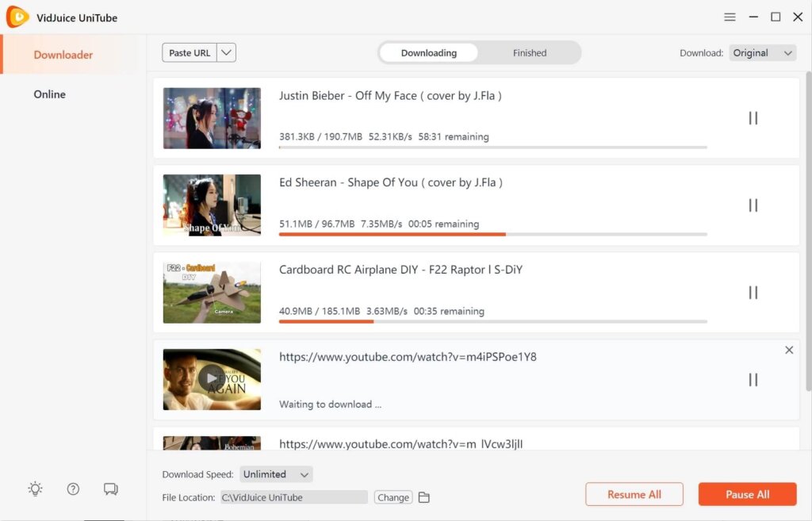Viewport: 812px width, 521px height.
Task: Open the Download Speed Unlimited dropdown
Action: pos(276,474)
